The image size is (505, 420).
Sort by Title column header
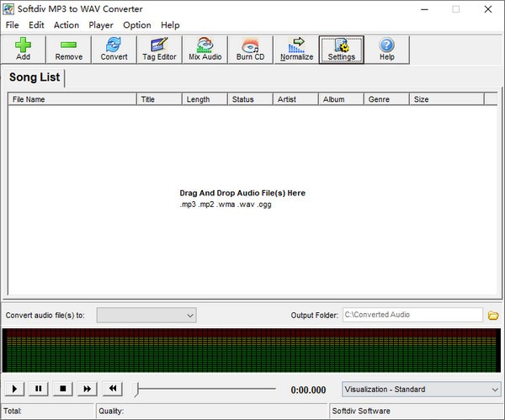coord(159,99)
